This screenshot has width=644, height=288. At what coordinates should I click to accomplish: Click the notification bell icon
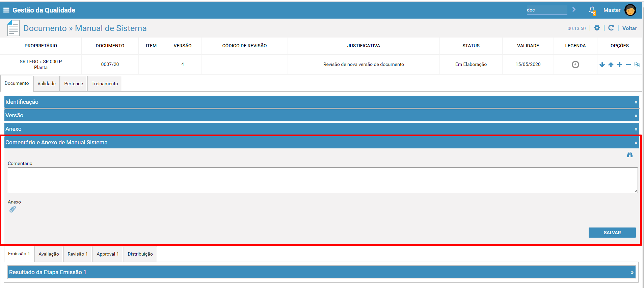coord(592,10)
